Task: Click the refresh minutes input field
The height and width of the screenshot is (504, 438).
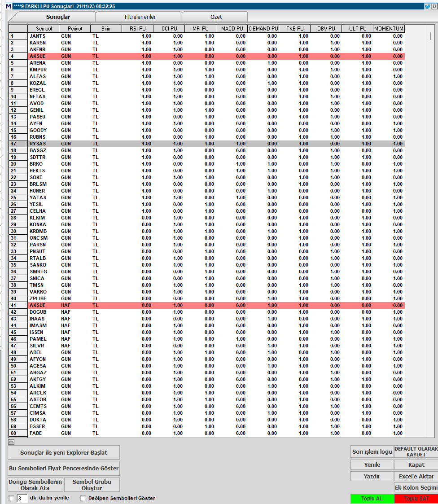Action: [x=22, y=498]
